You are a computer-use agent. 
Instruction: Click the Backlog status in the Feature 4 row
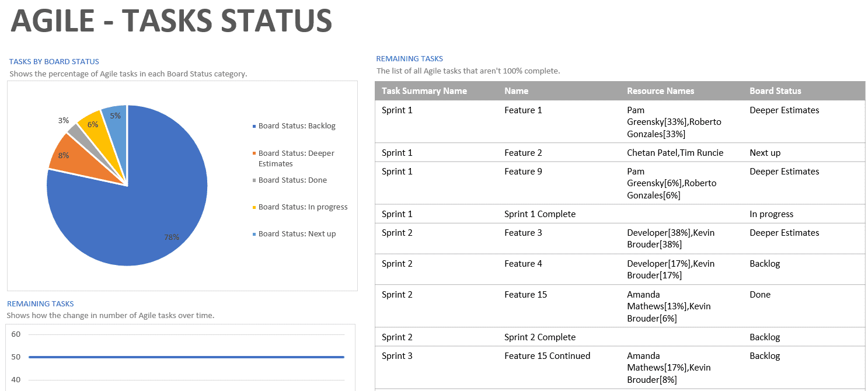pyautogui.click(x=765, y=263)
